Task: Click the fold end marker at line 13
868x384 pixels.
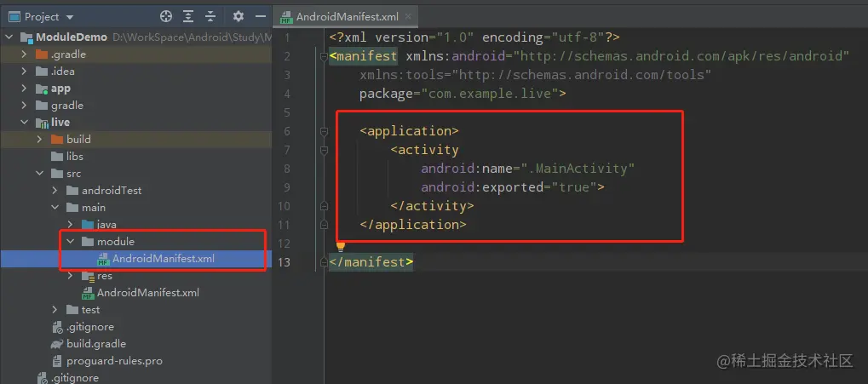Action: [x=324, y=262]
